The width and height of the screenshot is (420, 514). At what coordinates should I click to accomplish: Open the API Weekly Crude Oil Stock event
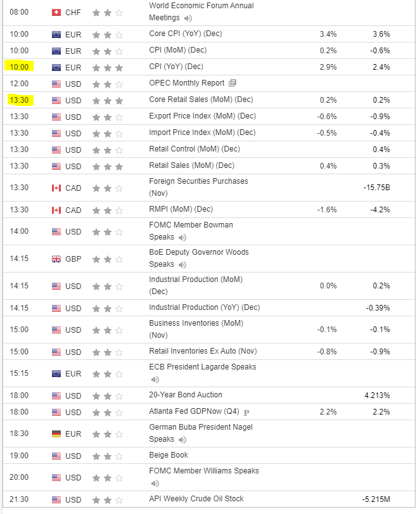pos(196,499)
